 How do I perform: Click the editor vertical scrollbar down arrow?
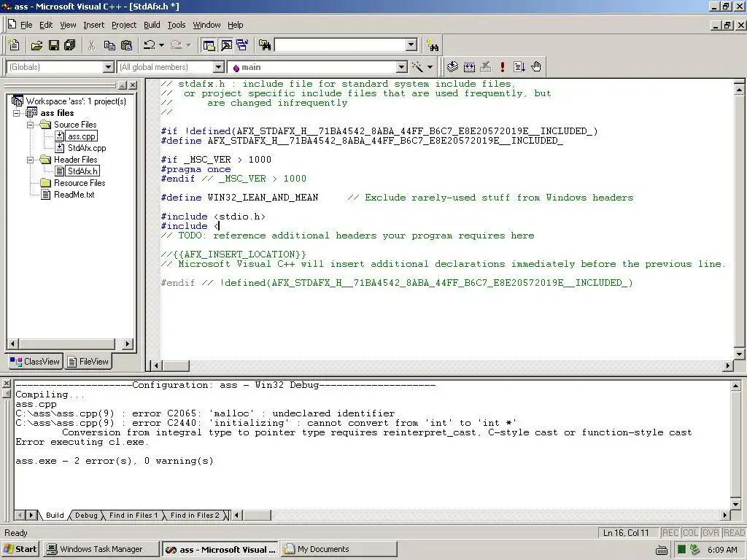(740, 354)
